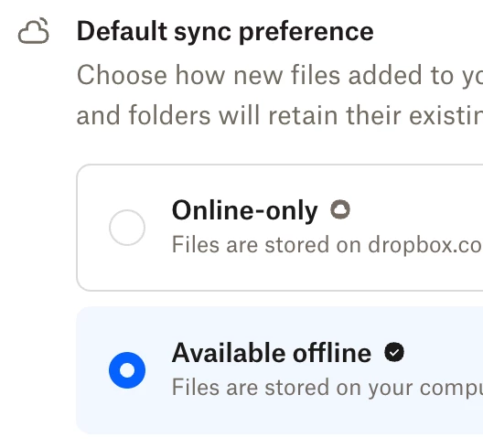Click the cloud badge next to Online-only

pyautogui.click(x=340, y=209)
